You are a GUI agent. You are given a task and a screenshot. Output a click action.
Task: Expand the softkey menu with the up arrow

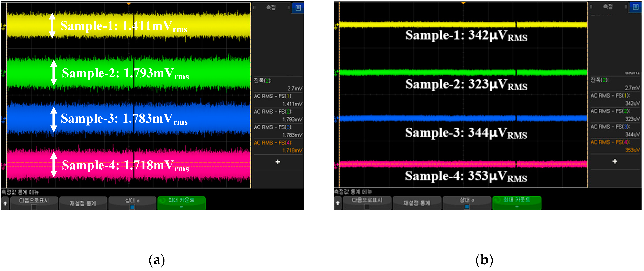coord(5,203)
